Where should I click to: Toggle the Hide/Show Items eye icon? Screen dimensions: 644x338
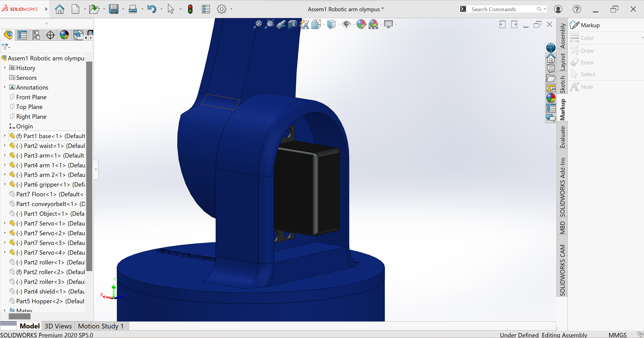click(346, 24)
